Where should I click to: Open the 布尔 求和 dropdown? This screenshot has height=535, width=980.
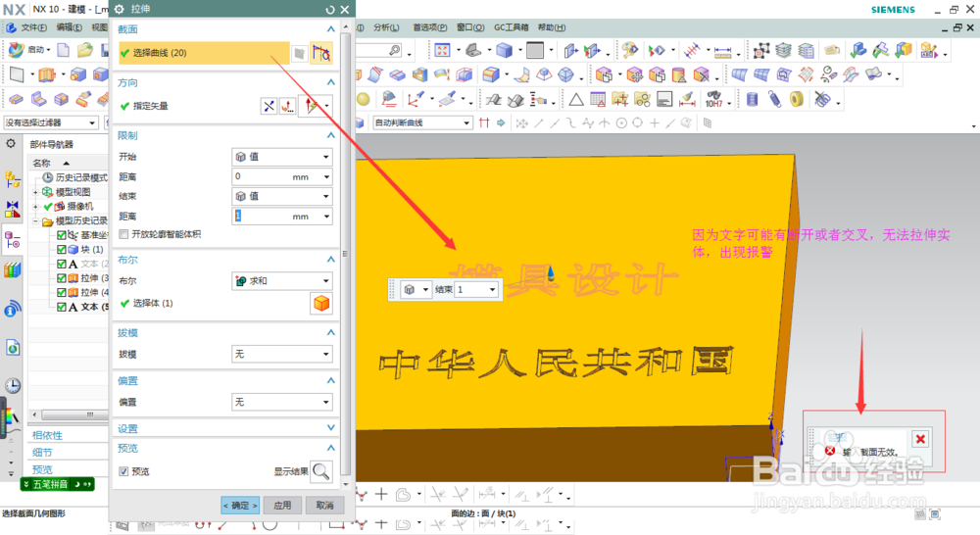coord(282,281)
